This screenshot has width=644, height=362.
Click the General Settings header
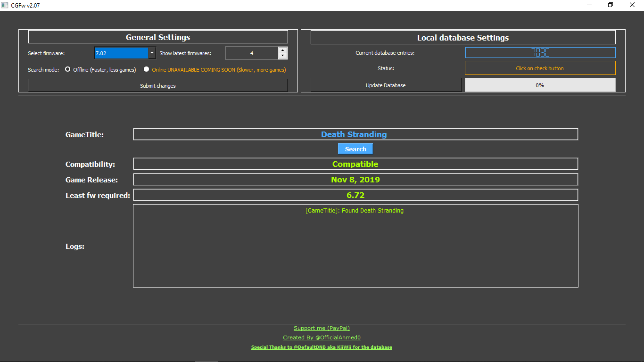(158, 37)
